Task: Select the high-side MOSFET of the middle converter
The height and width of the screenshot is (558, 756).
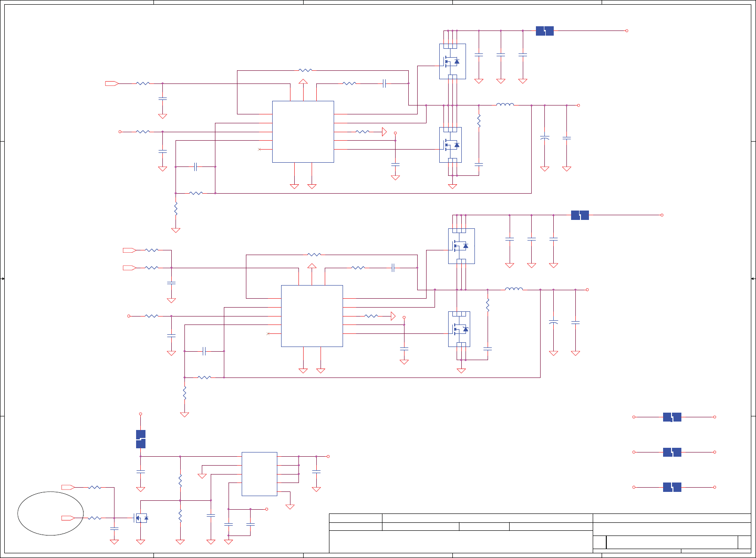Action: (461, 246)
